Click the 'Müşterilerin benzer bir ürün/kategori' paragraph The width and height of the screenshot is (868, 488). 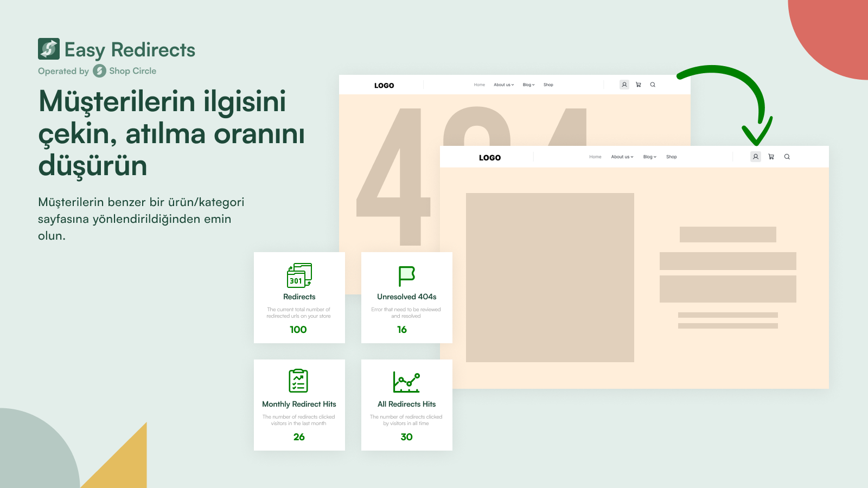(141, 219)
